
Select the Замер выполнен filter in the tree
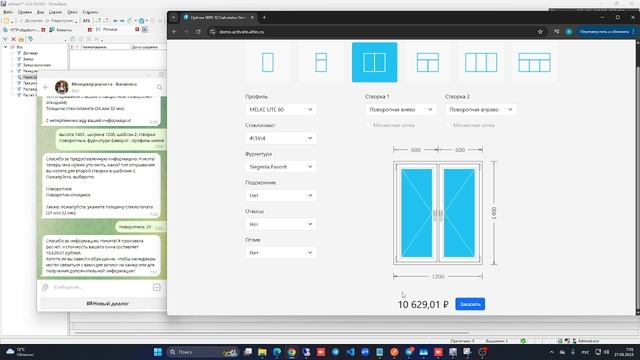click(37, 65)
